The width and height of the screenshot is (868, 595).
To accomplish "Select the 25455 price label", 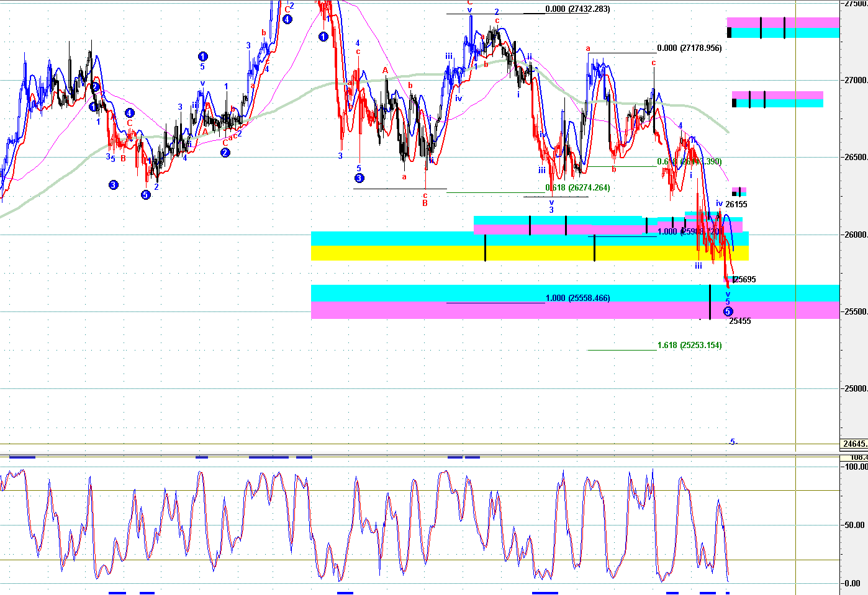I will pyautogui.click(x=740, y=321).
